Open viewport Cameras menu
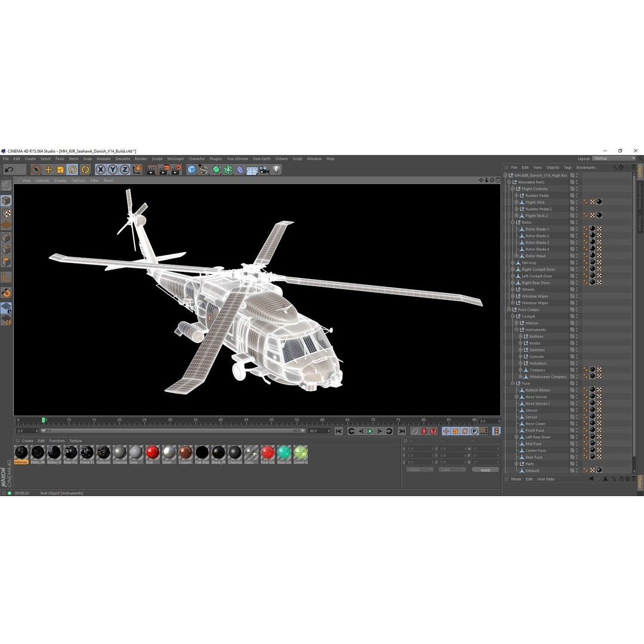This screenshot has height=644, width=644. (42, 180)
